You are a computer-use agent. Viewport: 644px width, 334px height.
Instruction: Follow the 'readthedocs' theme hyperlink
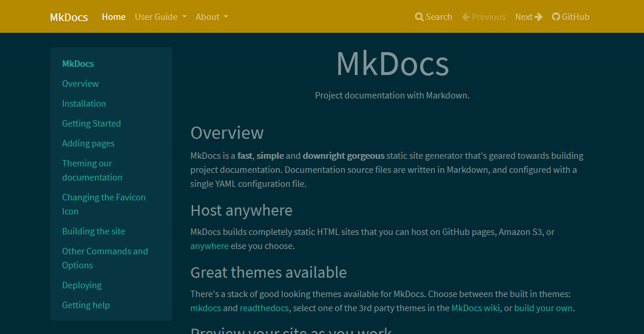pyautogui.click(x=264, y=308)
